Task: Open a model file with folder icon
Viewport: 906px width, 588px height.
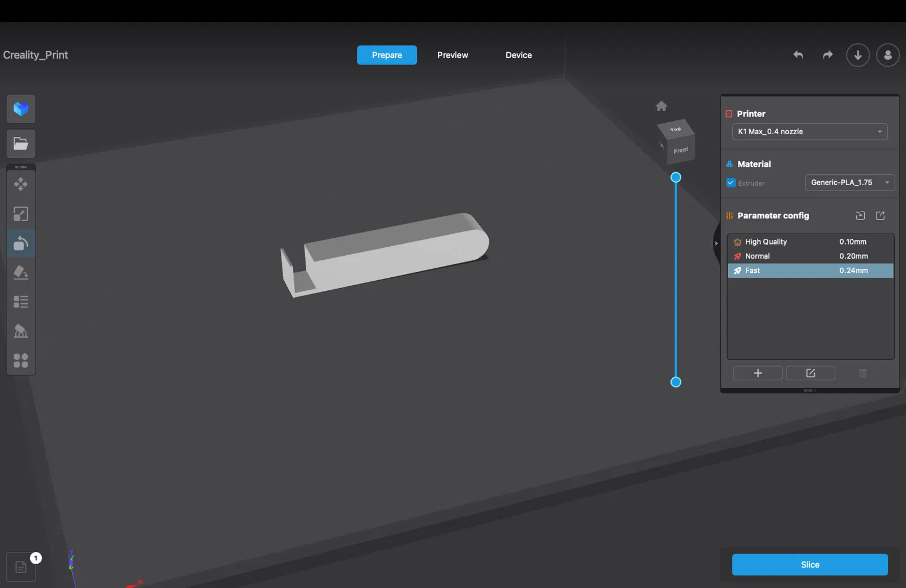Action: point(21,144)
